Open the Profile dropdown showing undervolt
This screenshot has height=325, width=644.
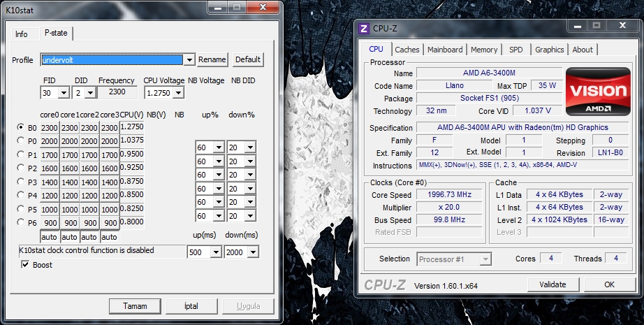189,60
